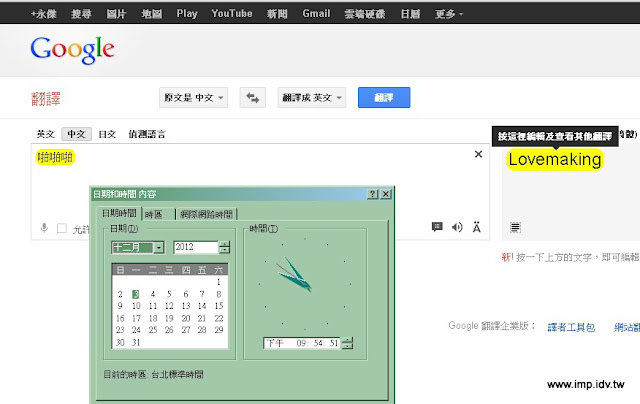Viewport: 640px width, 404px height.
Task: Open 地圖 in top navigation bar
Action: click(151, 14)
